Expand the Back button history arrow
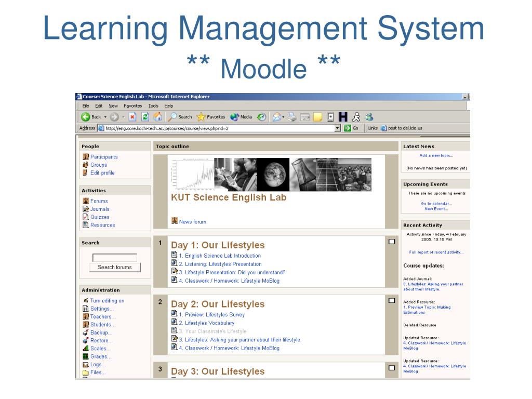The width and height of the screenshot is (532, 399). pos(105,117)
